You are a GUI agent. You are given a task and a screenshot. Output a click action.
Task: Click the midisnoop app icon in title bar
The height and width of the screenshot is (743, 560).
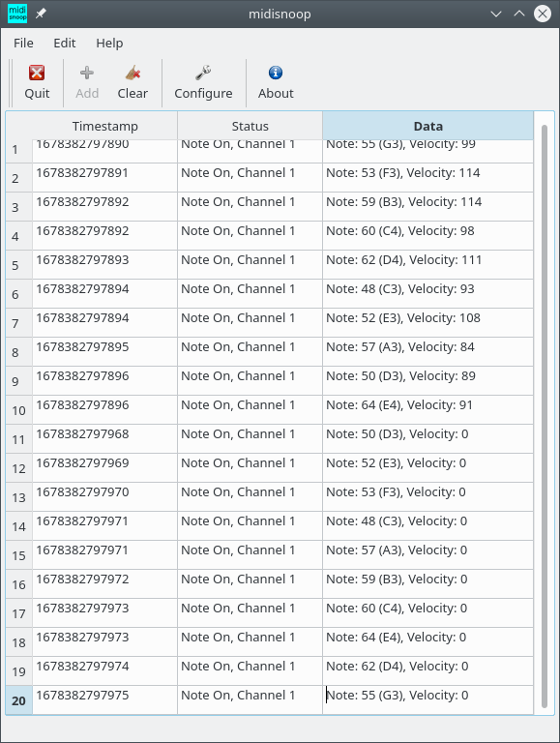point(17,14)
